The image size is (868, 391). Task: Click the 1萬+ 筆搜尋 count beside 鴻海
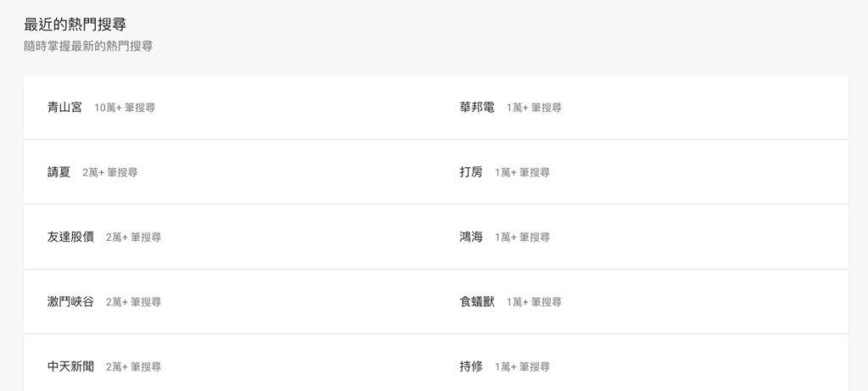[522, 237]
